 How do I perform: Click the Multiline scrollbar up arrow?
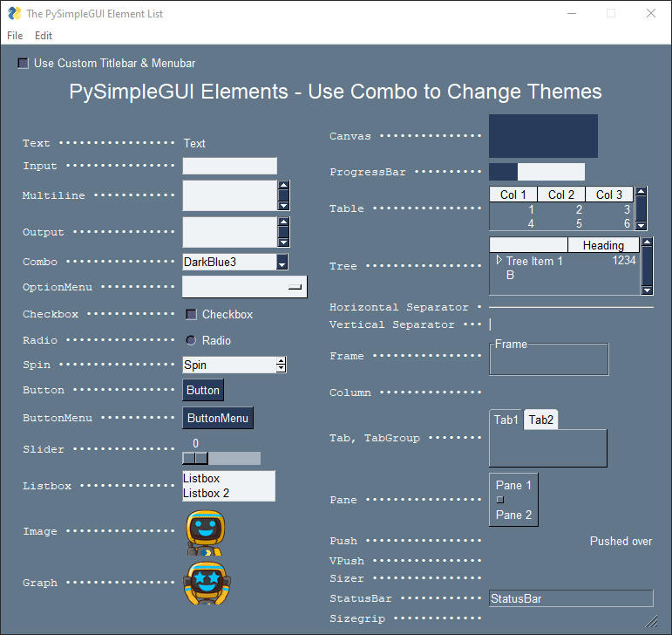(x=283, y=185)
